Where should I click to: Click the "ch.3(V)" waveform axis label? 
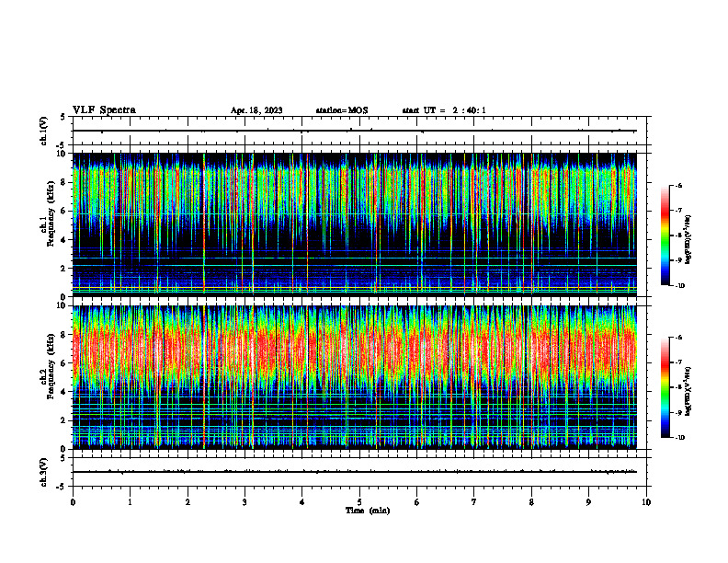coord(43,472)
